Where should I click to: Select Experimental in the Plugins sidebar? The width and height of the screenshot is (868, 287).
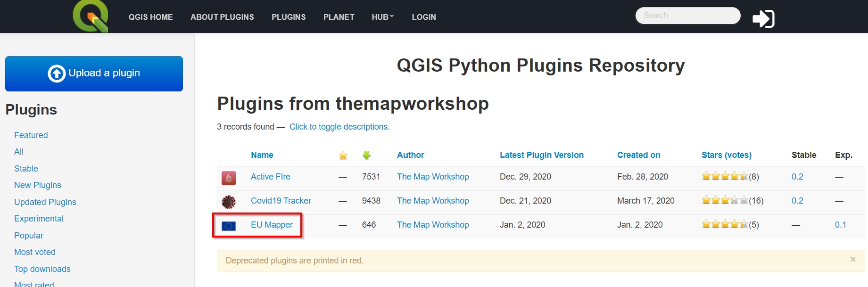(39, 219)
